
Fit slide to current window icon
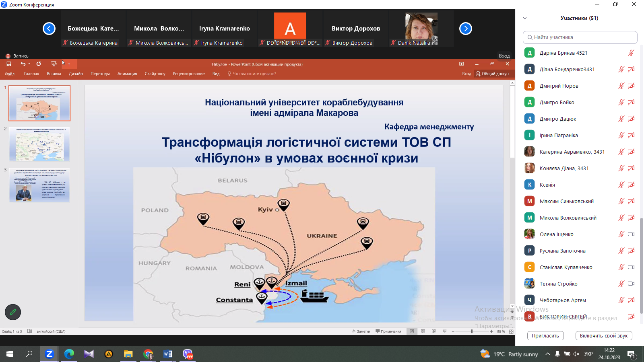pyautogui.click(x=511, y=331)
